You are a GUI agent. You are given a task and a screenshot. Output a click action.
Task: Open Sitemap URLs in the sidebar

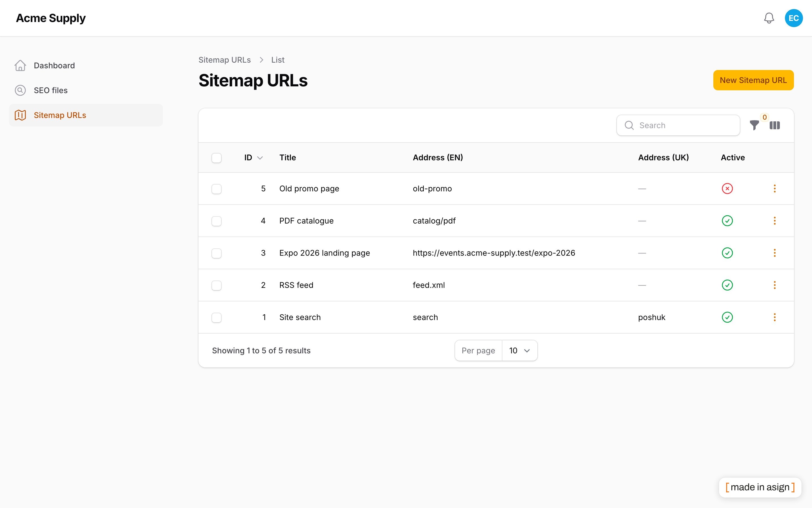(x=86, y=115)
